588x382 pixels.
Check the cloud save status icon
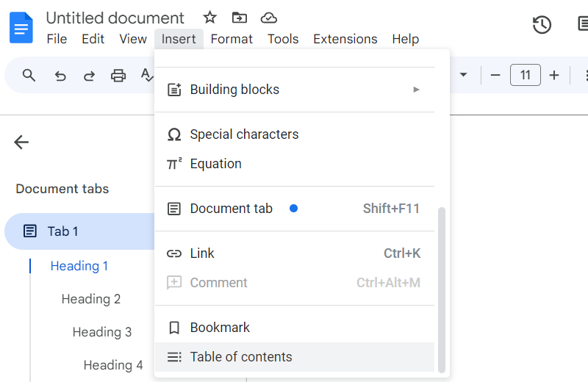269,18
